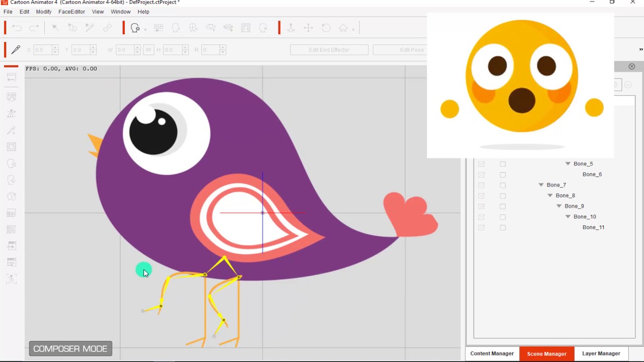Click the Home reset icon

pyautogui.click(x=343, y=28)
